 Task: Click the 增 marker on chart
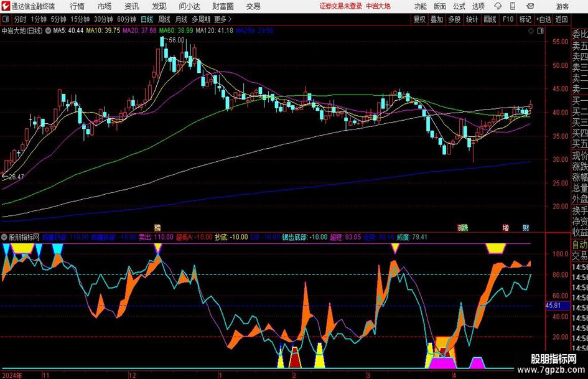[506, 228]
